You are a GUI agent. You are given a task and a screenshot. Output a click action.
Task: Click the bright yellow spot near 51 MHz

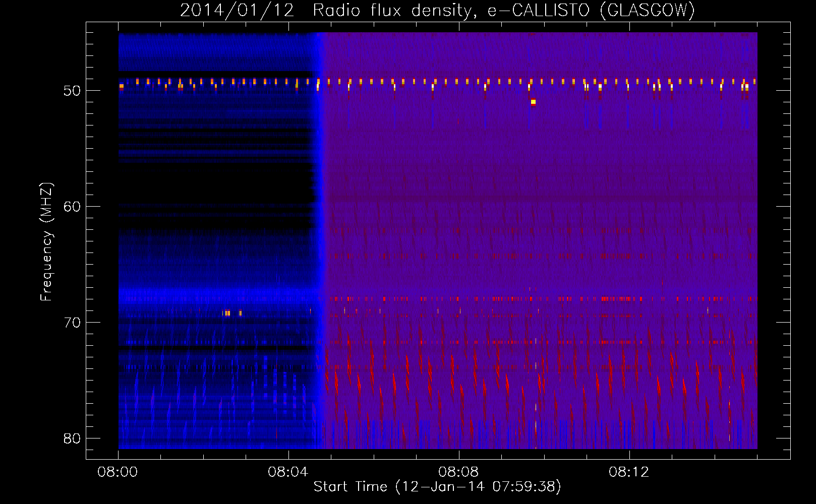click(x=533, y=102)
